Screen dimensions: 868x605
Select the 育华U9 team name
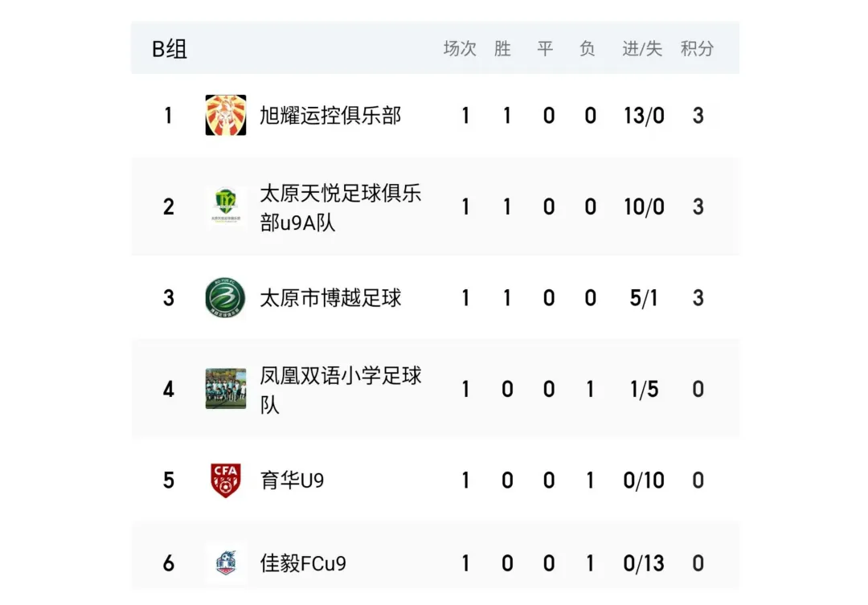pyautogui.click(x=292, y=480)
